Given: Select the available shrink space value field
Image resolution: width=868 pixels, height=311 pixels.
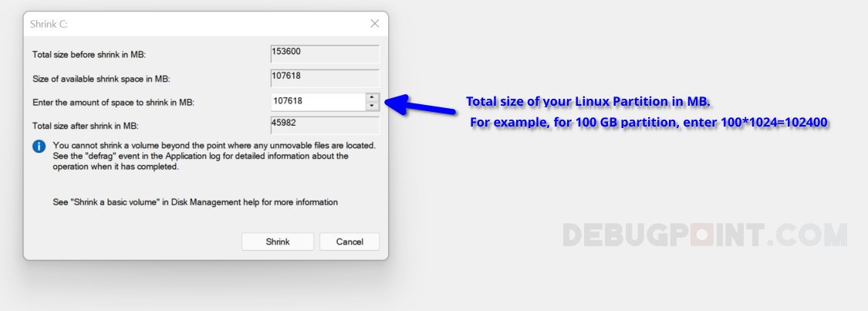Looking at the screenshot, I should pyautogui.click(x=325, y=77).
